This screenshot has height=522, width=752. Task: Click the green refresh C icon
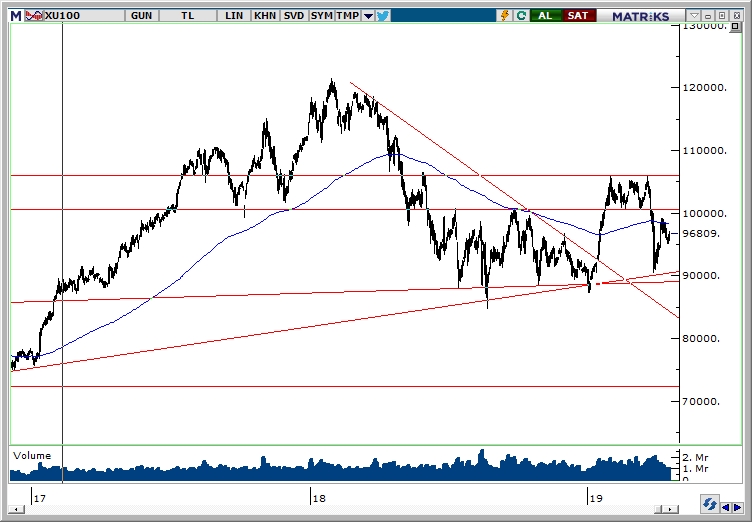tap(521, 16)
